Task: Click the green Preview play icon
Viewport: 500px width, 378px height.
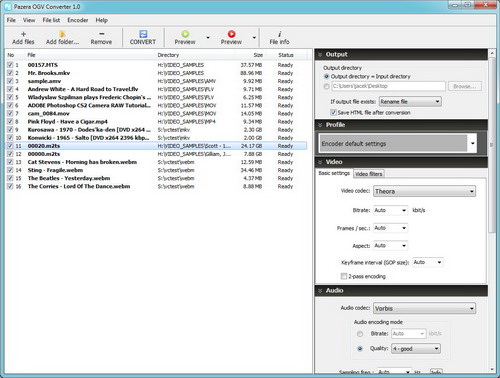Action: pyautogui.click(x=185, y=34)
